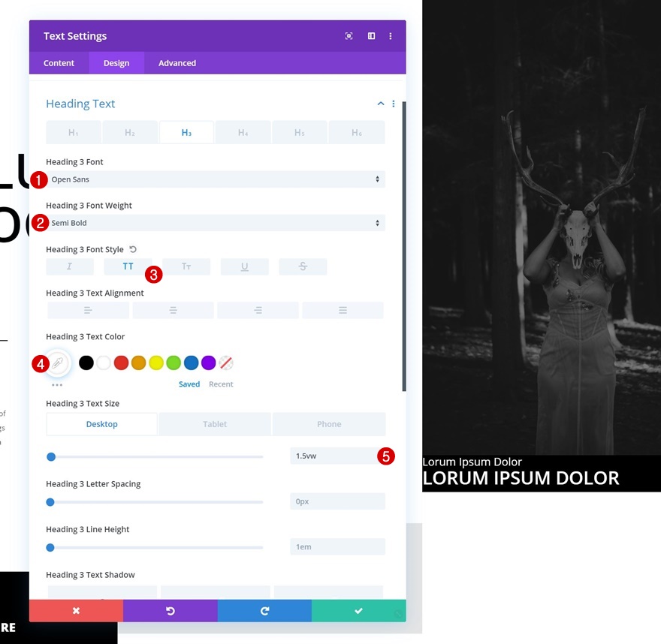Screen dimensions: 661x644
Task: Open Heading 3 Font dropdown
Action: tap(216, 179)
